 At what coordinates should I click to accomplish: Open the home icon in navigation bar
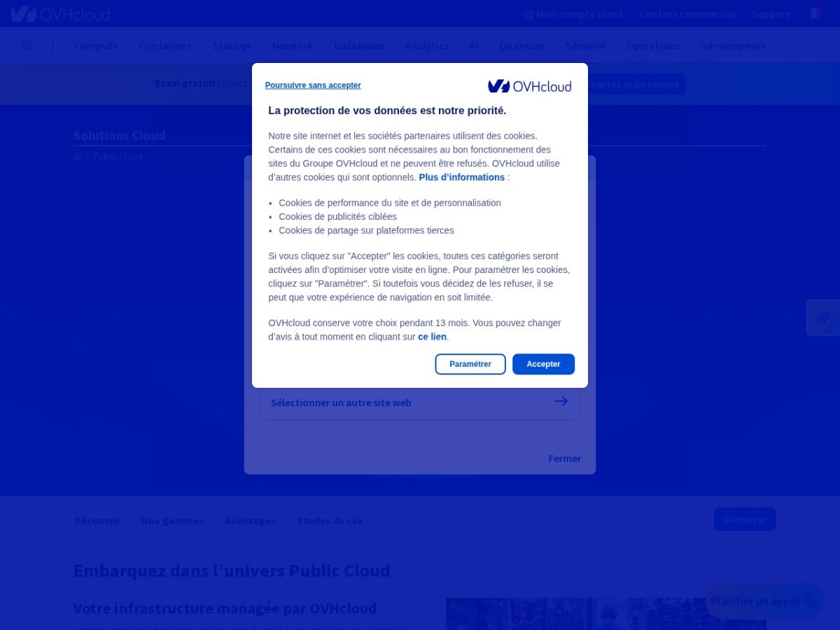click(x=27, y=45)
